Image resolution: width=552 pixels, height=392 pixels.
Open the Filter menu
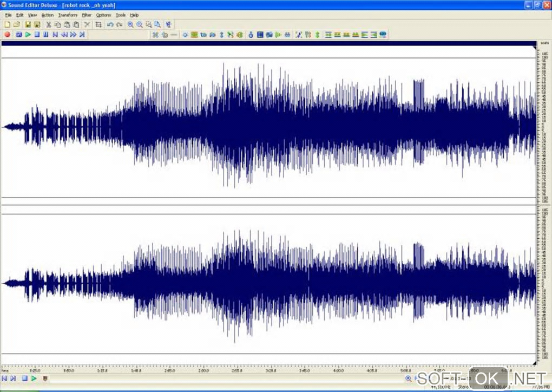(87, 15)
